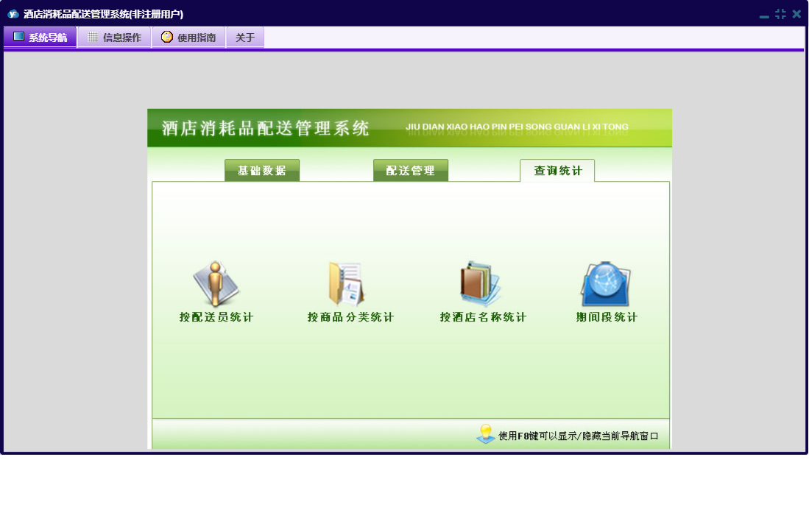Open the globe icon for 期间段统计
Image resolution: width=809 pixels, height=532 pixels.
click(x=605, y=284)
